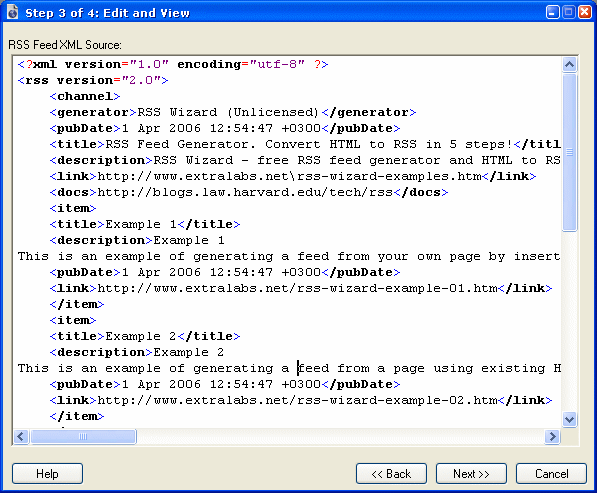597x493 pixels.
Task: Click the RSS Wizard title bar icon
Action: pos(13,12)
